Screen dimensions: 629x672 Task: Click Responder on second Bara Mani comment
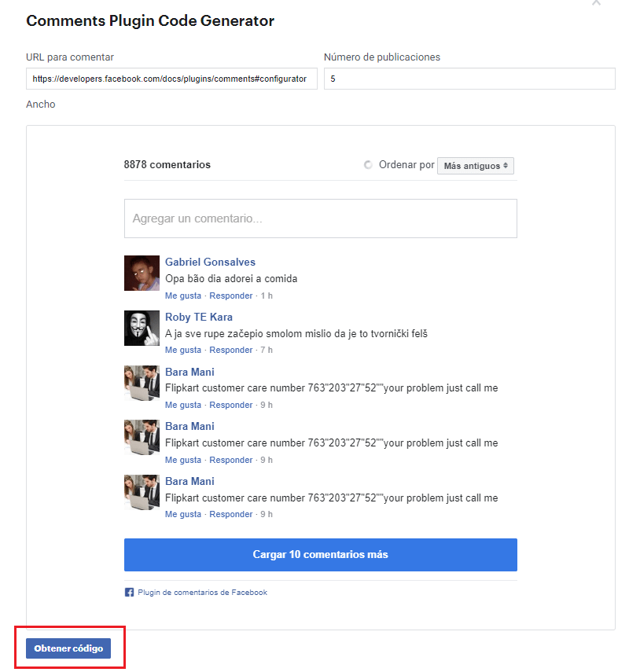[x=230, y=460]
